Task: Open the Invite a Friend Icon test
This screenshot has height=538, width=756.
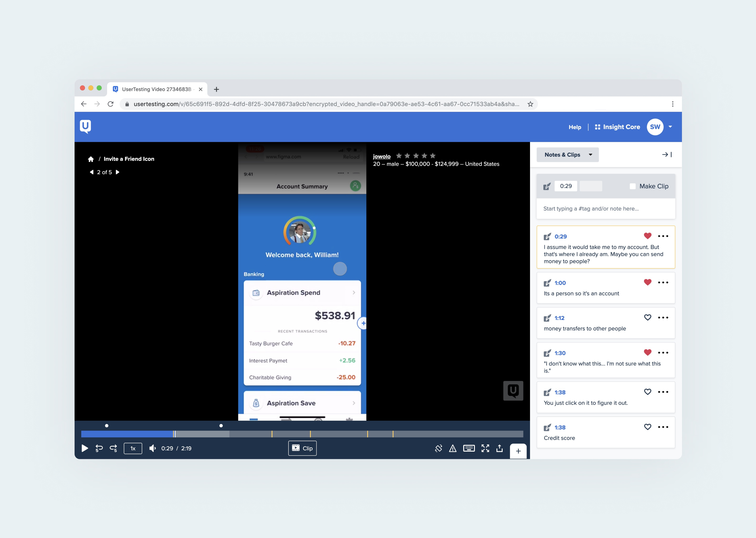Action: click(129, 159)
